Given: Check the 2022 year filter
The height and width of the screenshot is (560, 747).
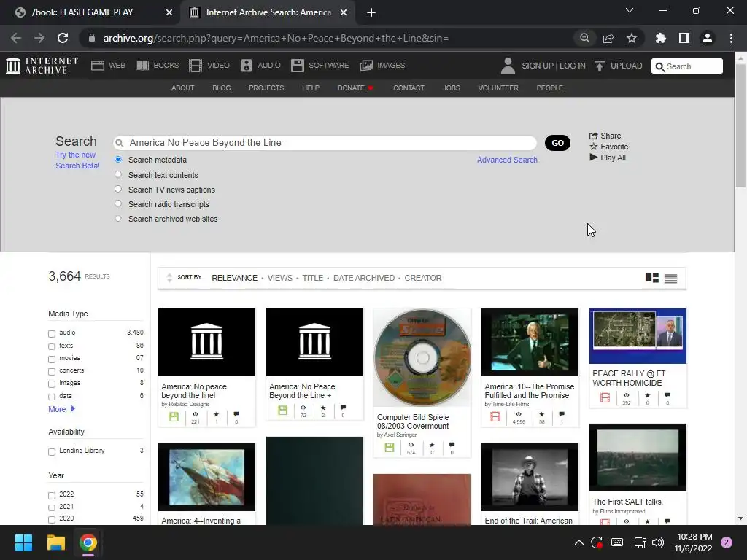Looking at the screenshot, I should click(52, 495).
